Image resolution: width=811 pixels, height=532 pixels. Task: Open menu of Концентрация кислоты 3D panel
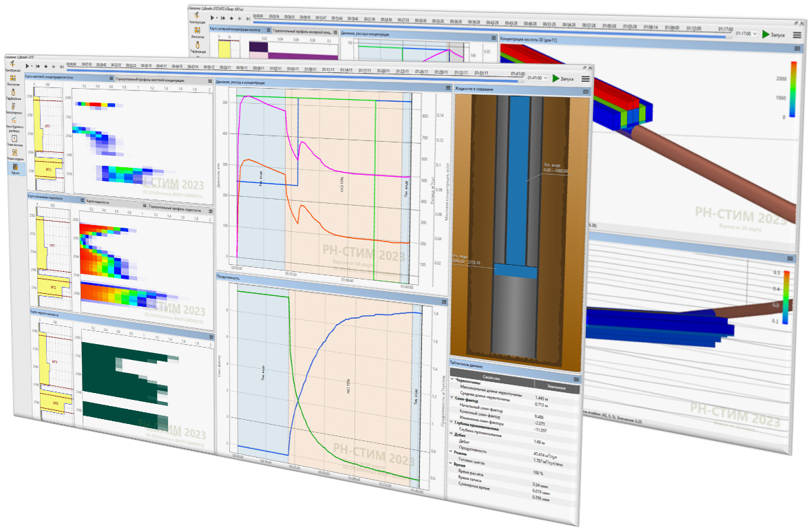[x=797, y=48]
